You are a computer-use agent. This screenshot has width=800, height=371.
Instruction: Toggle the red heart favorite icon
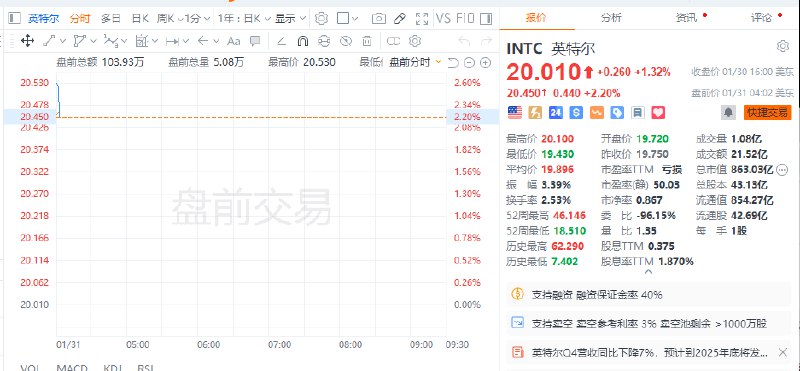tap(658, 113)
